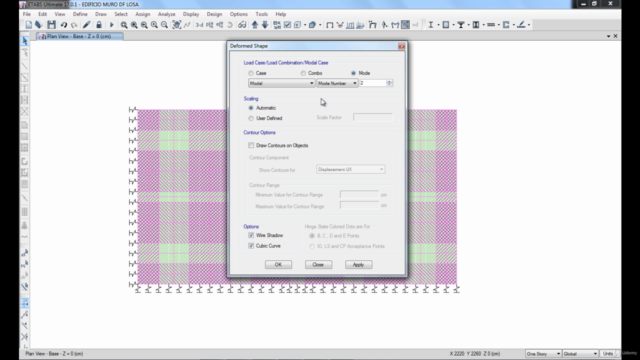640x360 pixels.
Task: Click the Zoom Out One Step icon
Action: pos(164,25)
